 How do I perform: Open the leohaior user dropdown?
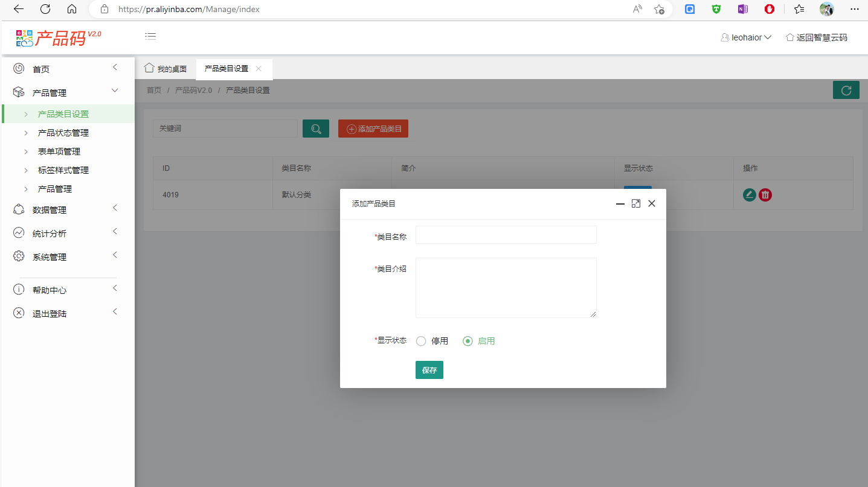(x=746, y=37)
